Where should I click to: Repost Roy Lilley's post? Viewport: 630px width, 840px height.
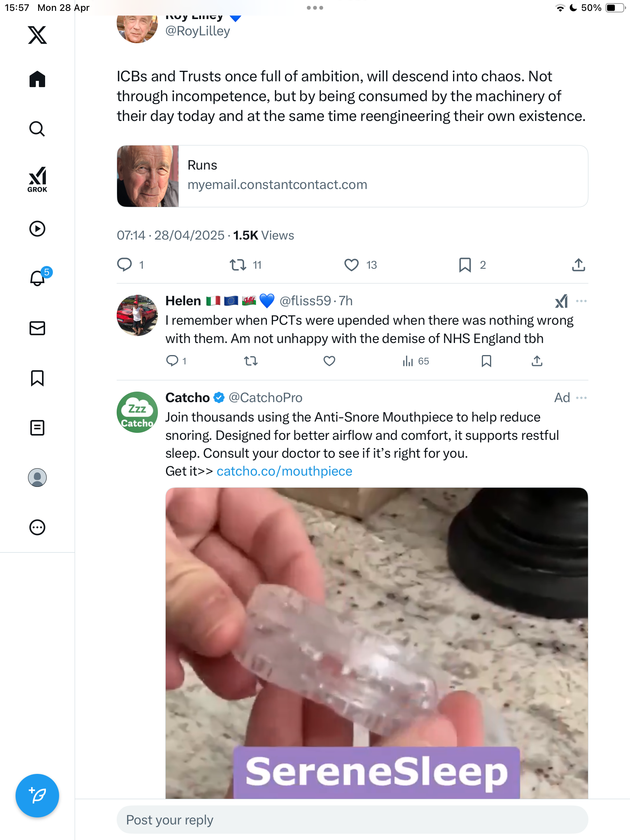(238, 265)
